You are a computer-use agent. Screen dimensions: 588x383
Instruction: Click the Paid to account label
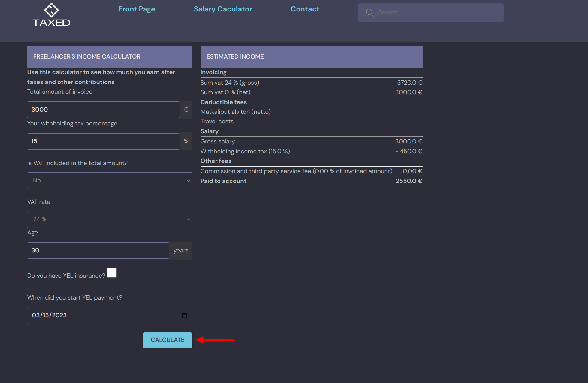pos(223,181)
